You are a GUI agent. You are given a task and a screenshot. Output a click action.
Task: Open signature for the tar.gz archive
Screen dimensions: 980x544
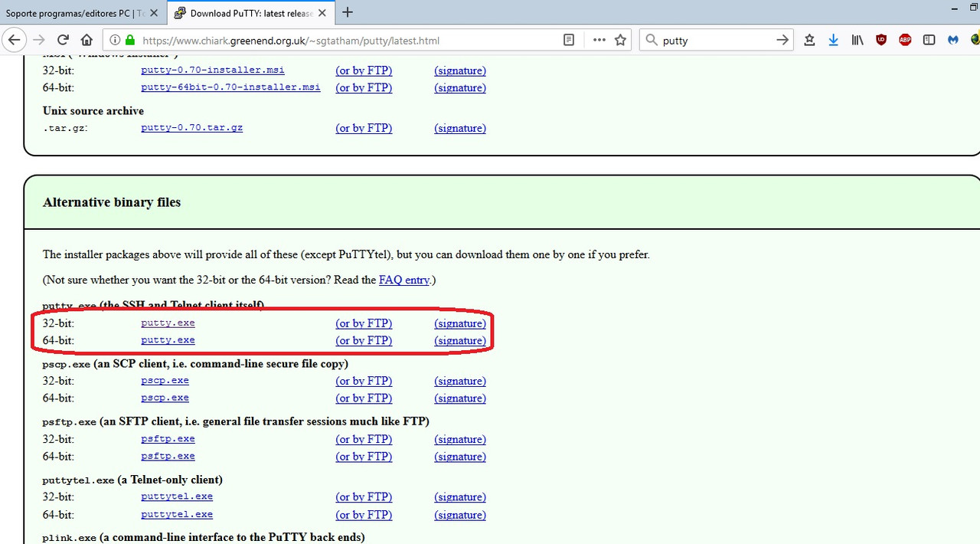click(460, 129)
